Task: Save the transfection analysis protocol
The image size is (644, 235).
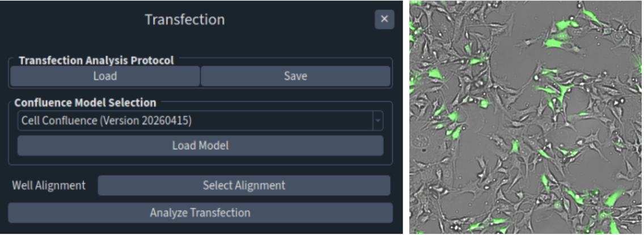Action: (x=295, y=76)
